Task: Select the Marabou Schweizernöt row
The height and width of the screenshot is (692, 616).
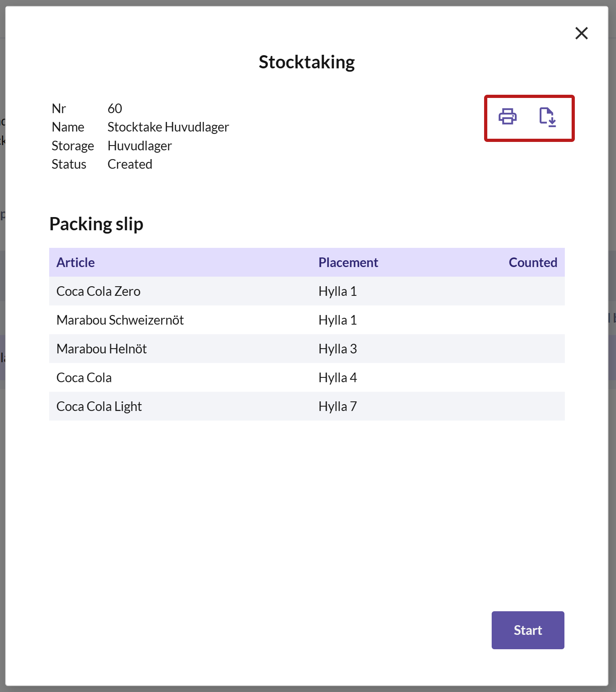Action: [307, 320]
